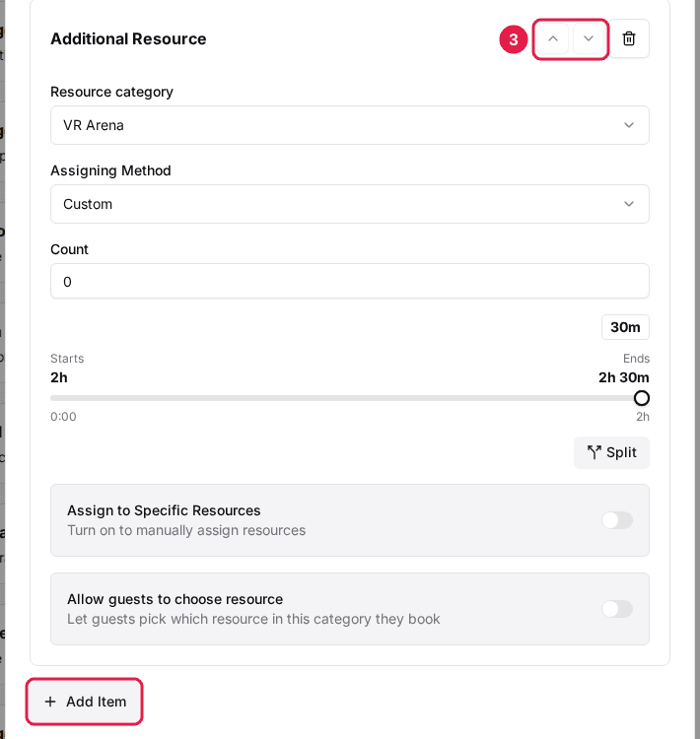Turn on Allow guests to choose resource
This screenshot has height=739, width=700.
coord(617,609)
